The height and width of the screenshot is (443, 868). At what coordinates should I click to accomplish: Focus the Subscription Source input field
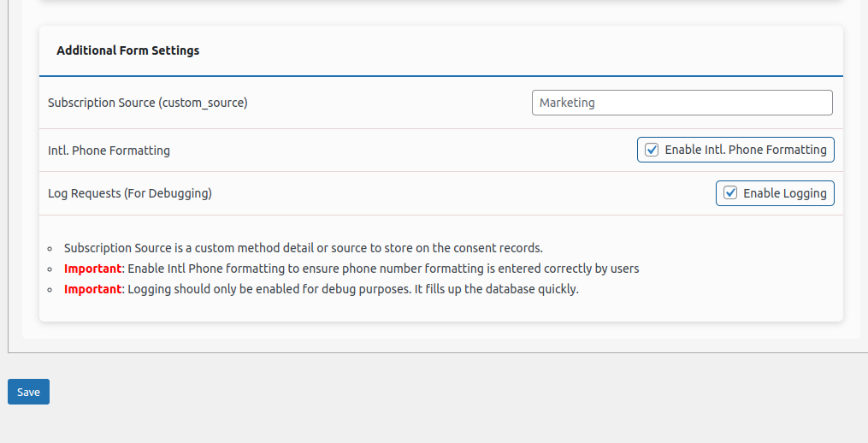682,103
